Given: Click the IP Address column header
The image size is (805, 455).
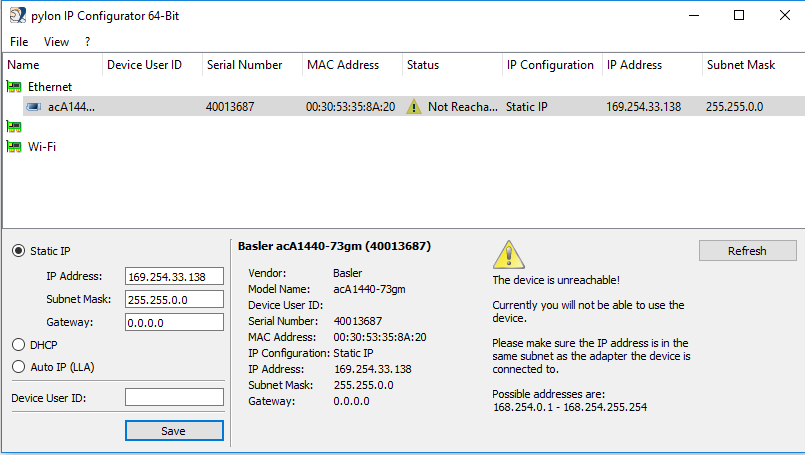Looking at the screenshot, I should coord(652,65).
